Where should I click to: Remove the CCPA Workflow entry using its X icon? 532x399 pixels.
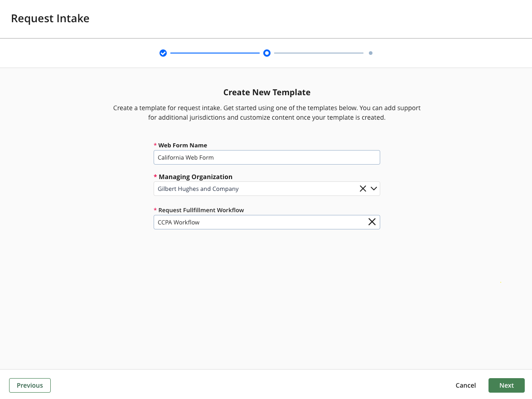[x=372, y=222]
